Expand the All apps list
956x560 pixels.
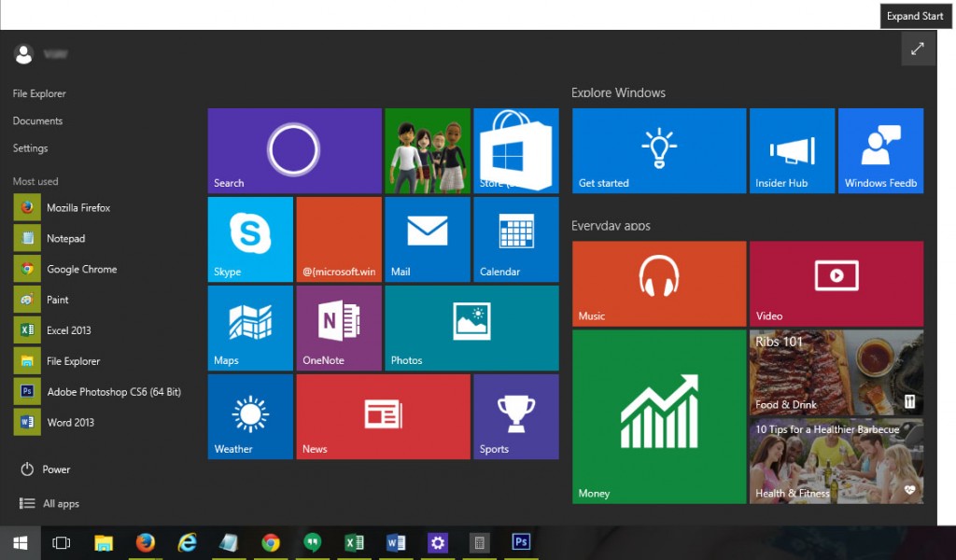(49, 503)
